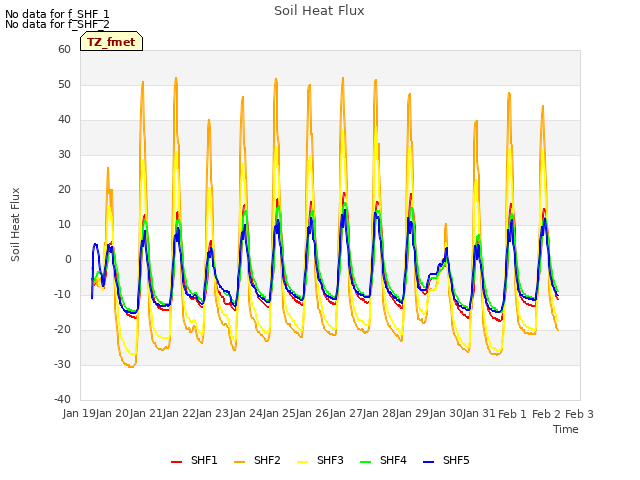Screen dimensions: 640x480
Task: Select SHF5 legend entry label
Action: click(x=456, y=460)
